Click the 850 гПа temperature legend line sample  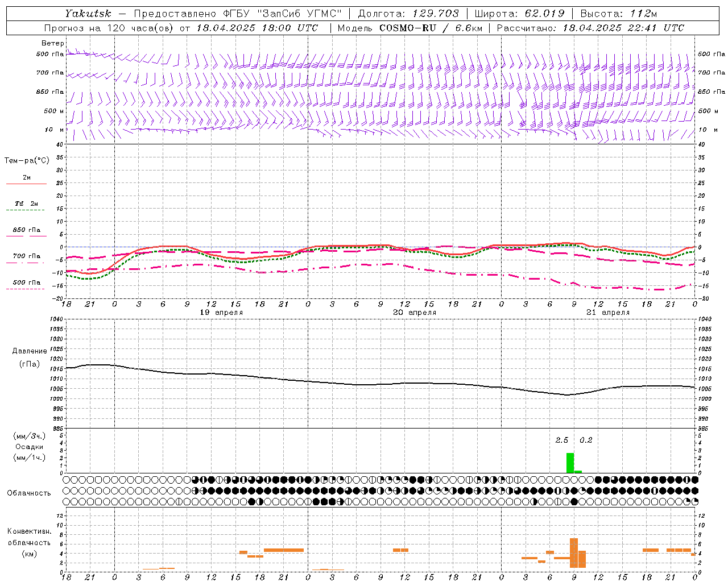pos(26,235)
